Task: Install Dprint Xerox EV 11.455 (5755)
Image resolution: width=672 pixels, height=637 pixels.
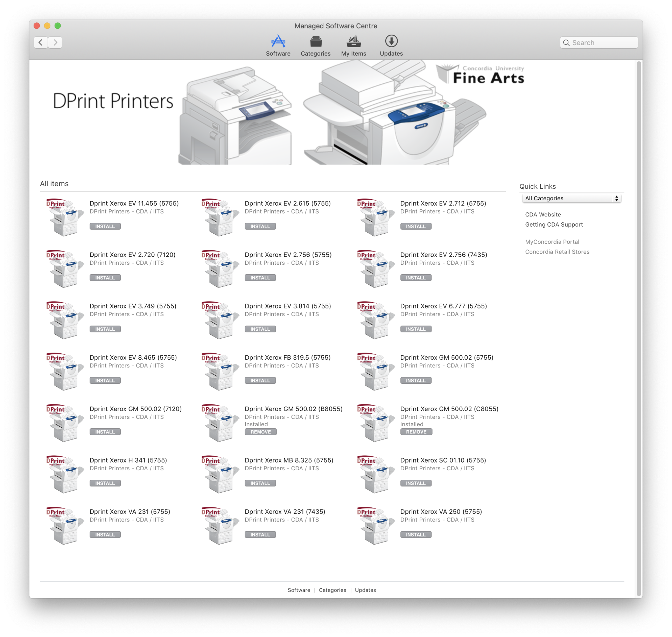Action: 105,227
